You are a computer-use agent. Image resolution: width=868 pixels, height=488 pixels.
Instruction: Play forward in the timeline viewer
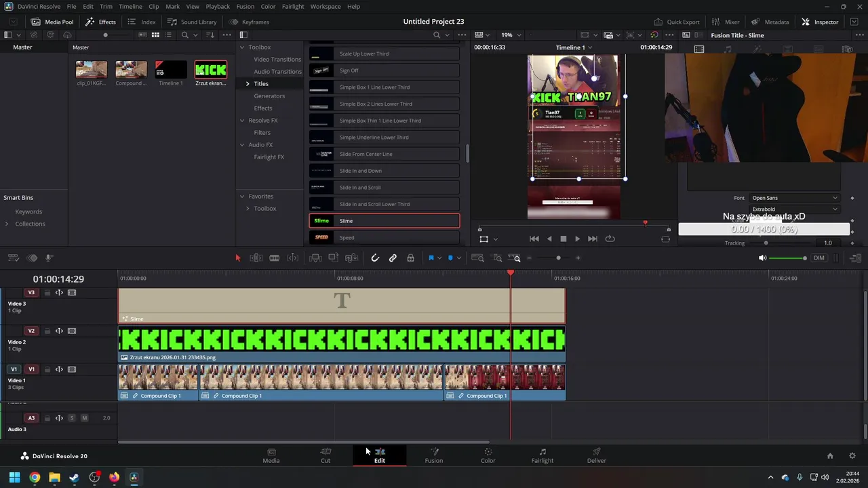coord(577,239)
